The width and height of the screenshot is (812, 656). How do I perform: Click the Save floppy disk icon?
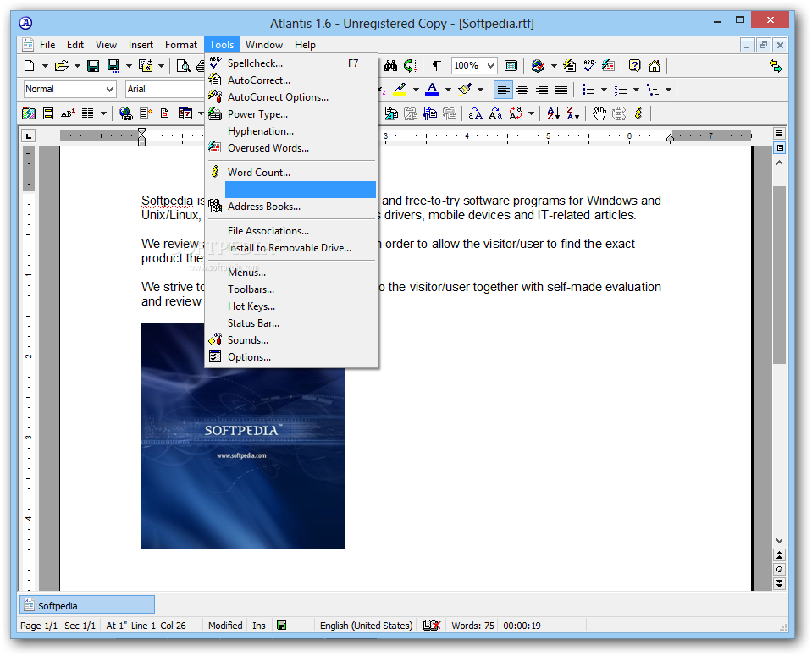(x=93, y=66)
